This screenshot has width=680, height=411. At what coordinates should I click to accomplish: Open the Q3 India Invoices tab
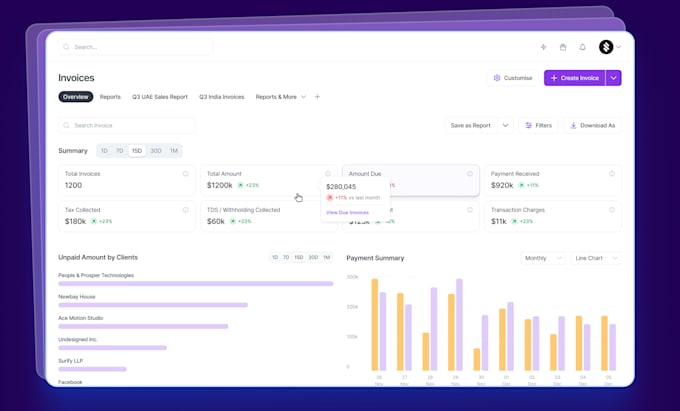point(222,97)
